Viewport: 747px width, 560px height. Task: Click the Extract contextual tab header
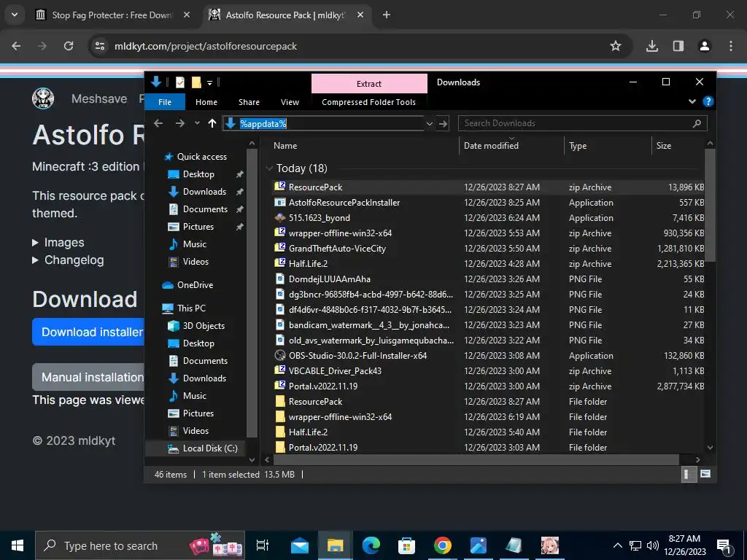click(369, 83)
